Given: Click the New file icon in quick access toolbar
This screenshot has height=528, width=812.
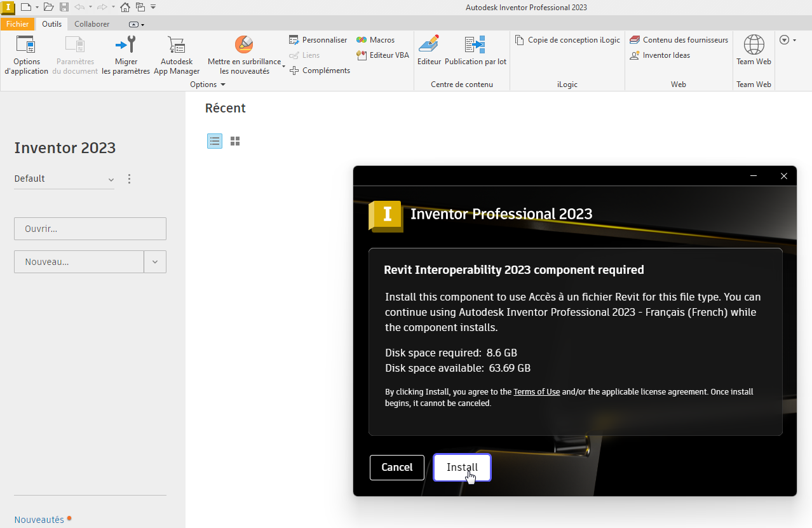Looking at the screenshot, I should coord(25,7).
